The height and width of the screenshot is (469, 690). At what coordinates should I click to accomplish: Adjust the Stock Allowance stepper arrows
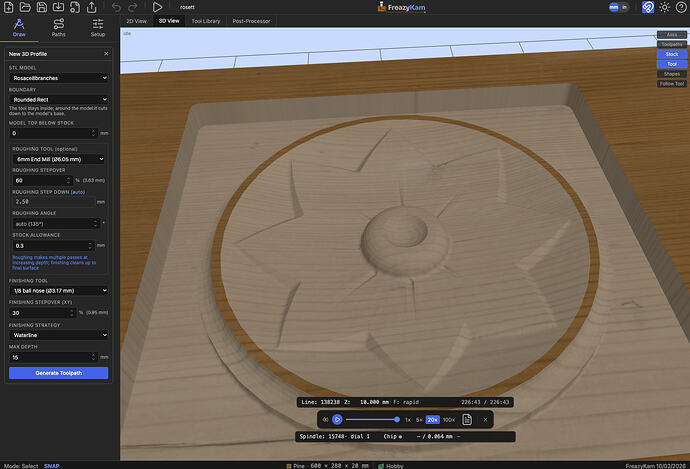[x=90, y=245]
